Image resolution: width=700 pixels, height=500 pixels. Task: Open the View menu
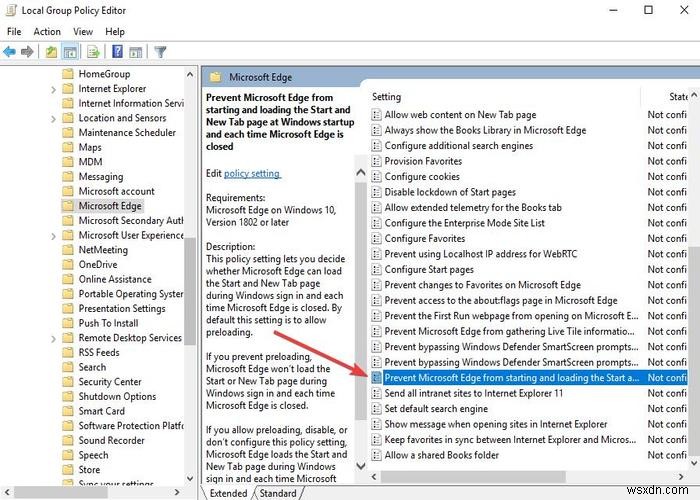(x=83, y=32)
